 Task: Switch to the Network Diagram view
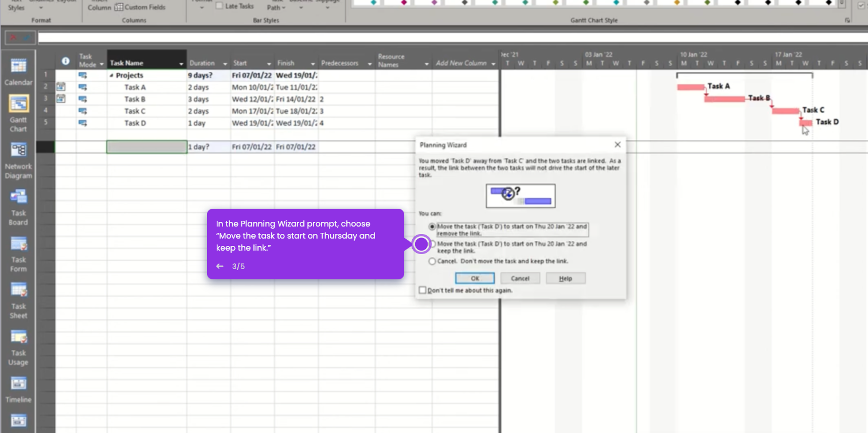click(18, 160)
